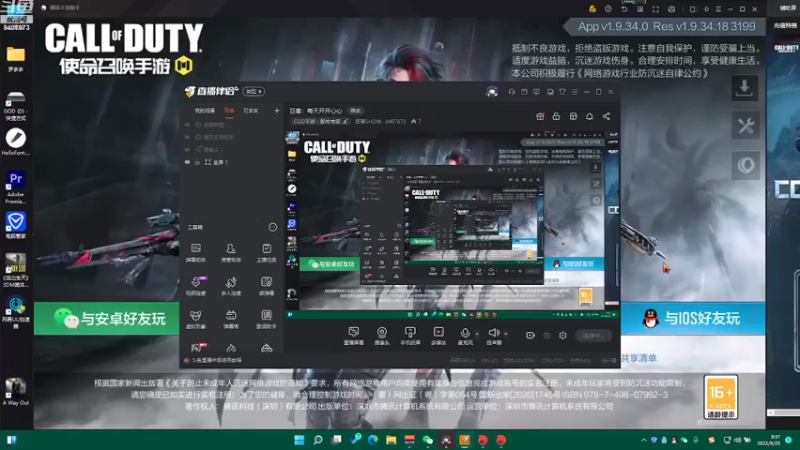This screenshot has height=450, width=800.
Task: Edit the COD手游 game category selector
Action: 320,121
